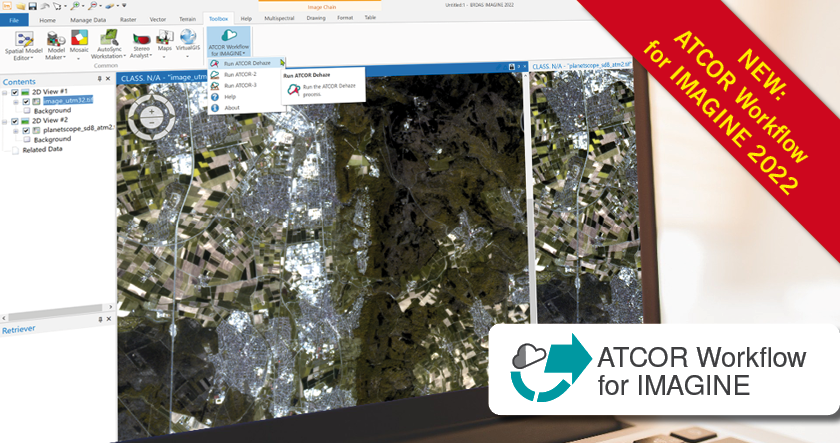The image size is (840, 443).
Task: Open the Format tab
Action: tap(345, 18)
